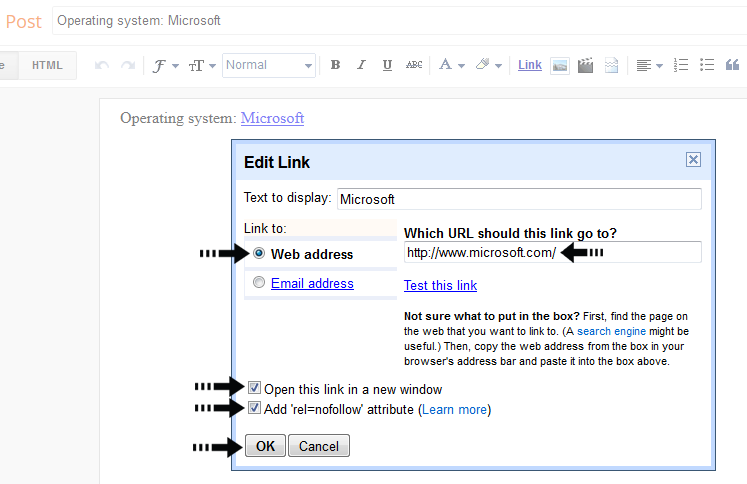The image size is (747, 484).
Task: Confirm with the OK button
Action: pos(265,446)
